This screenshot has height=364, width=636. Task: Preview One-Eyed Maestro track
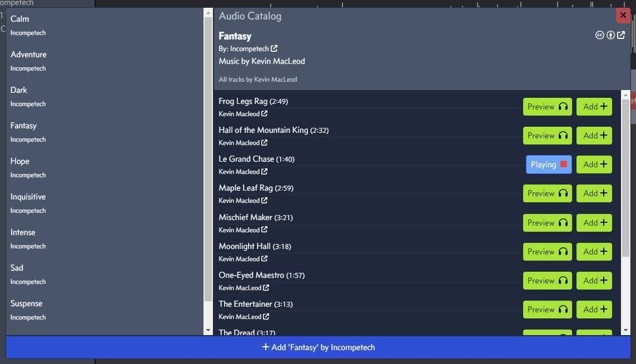tap(547, 281)
